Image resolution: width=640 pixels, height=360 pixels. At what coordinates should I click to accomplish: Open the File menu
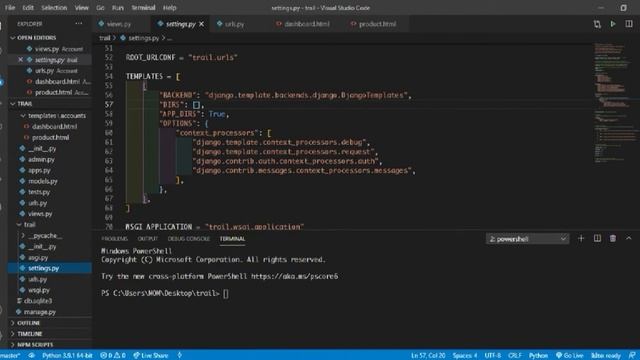point(10,8)
